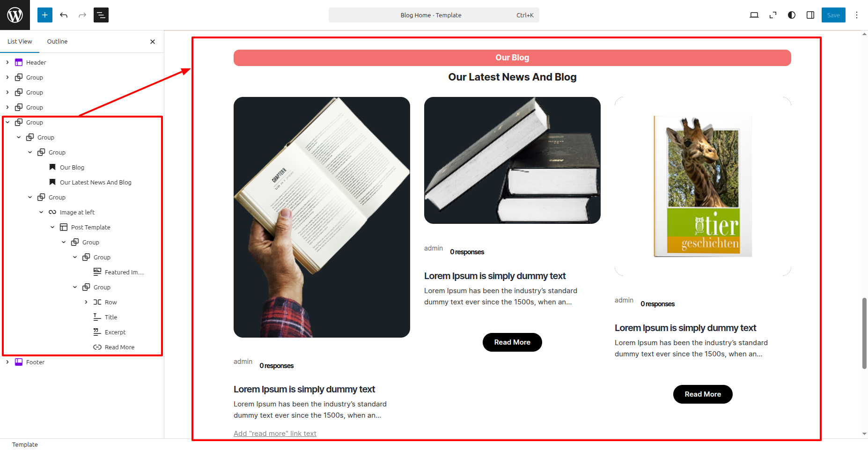
Task: Collapse the Post Template block
Action: click(52, 227)
